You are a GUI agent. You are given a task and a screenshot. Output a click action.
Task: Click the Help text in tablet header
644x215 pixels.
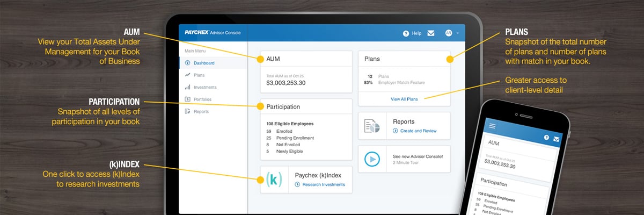(416, 33)
